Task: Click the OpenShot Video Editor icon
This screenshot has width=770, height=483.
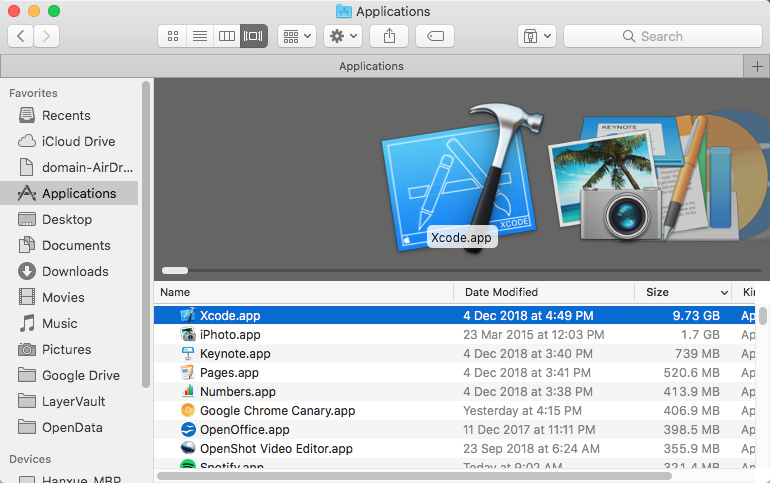Action: 188,449
